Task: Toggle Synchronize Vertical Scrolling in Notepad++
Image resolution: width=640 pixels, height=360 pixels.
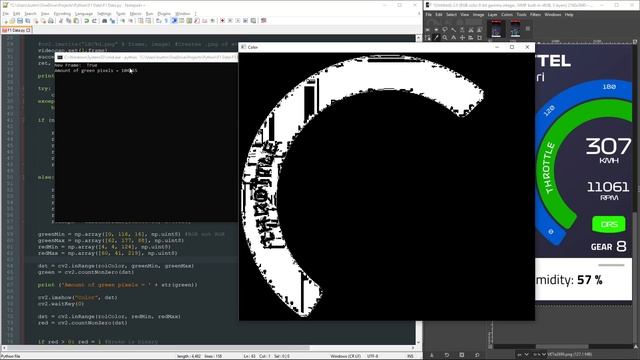Action: click(x=140, y=21)
